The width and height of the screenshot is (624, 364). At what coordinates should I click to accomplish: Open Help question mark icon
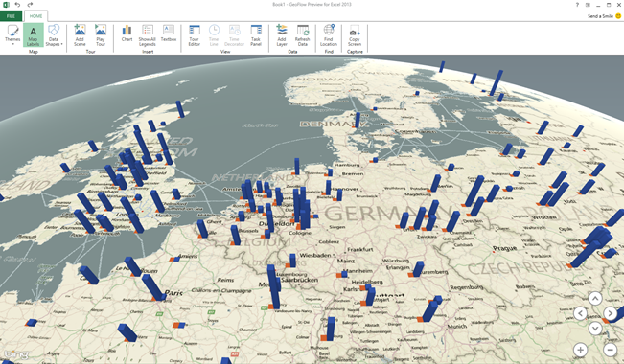(x=577, y=5)
